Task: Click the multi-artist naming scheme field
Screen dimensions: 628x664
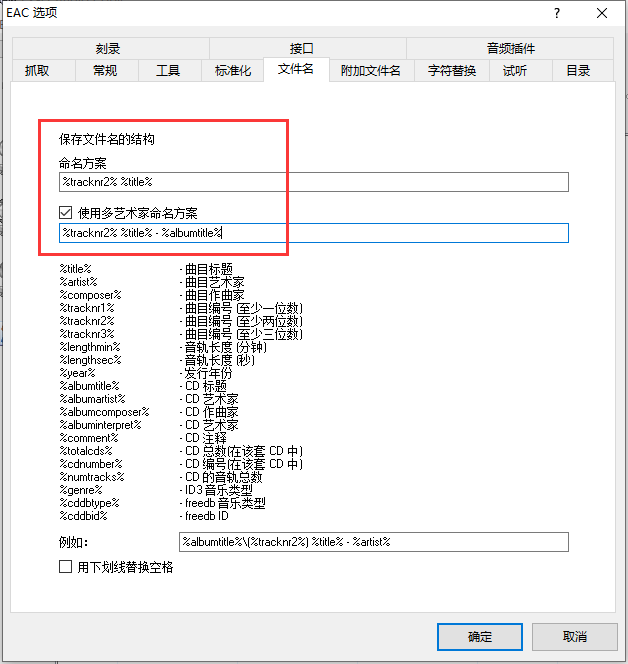Action: click(x=314, y=233)
